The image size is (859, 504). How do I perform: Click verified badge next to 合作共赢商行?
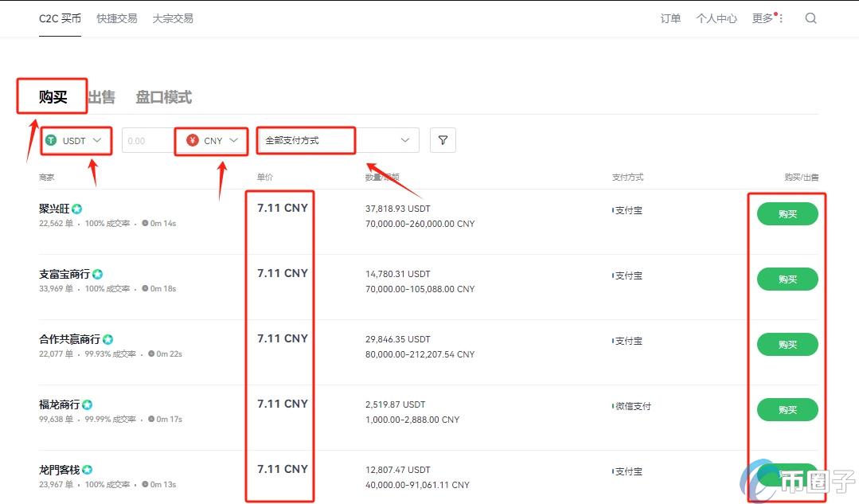click(107, 338)
